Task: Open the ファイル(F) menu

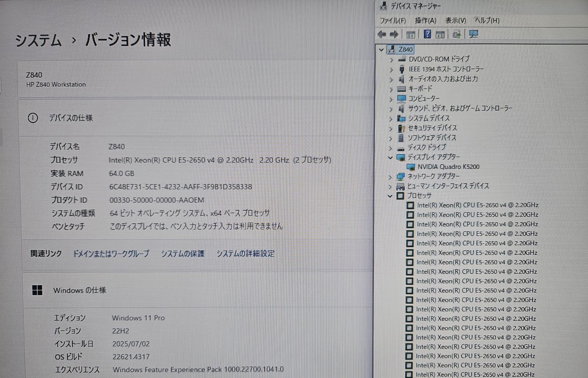Action: [x=393, y=21]
